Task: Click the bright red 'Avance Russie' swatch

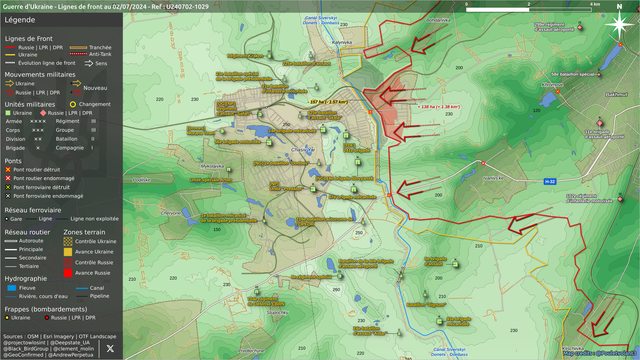Action: 68,273
